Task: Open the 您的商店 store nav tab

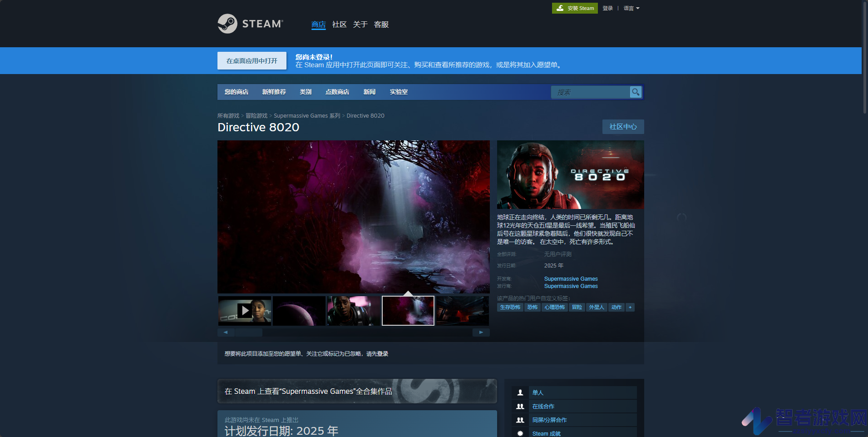Action: point(237,92)
